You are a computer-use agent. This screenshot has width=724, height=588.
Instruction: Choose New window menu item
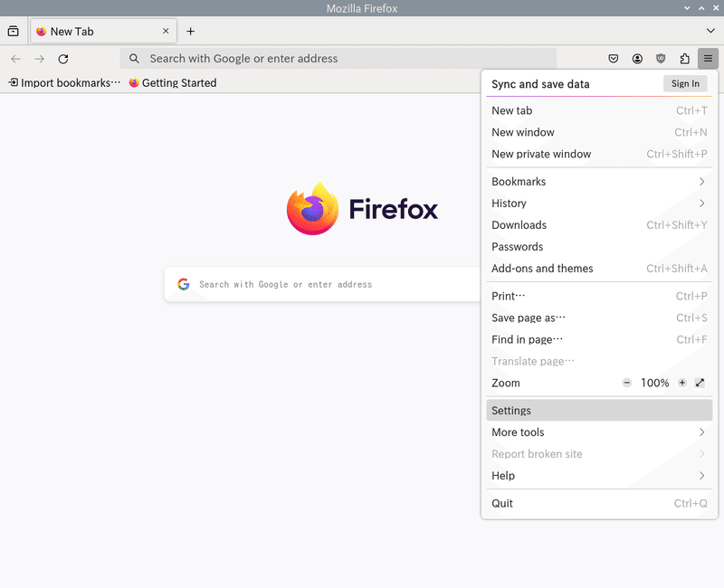(x=599, y=132)
